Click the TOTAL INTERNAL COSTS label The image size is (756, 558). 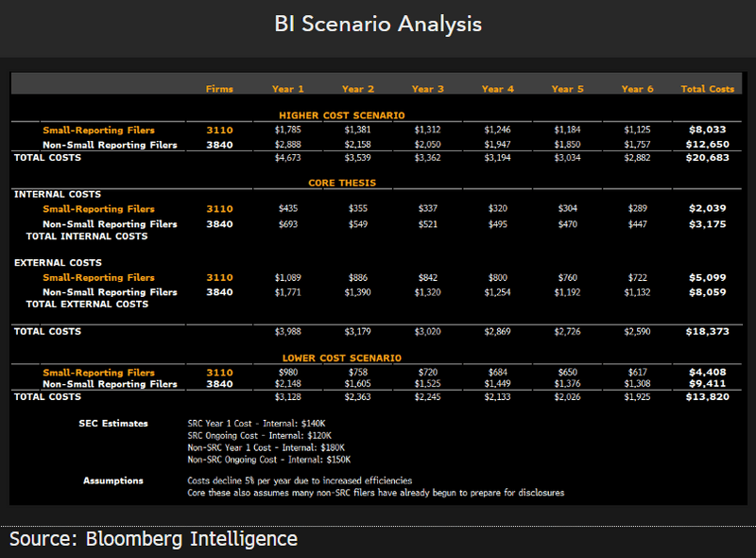coord(87,236)
